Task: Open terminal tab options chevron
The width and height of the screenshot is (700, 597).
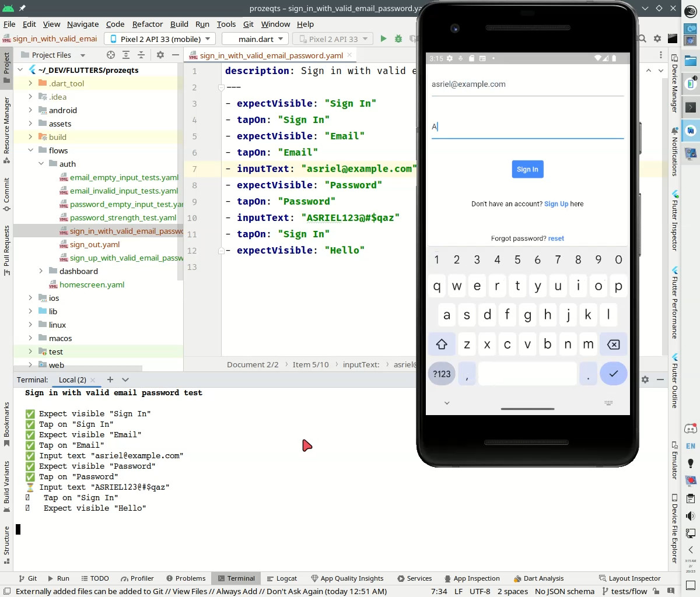Action: point(125,380)
